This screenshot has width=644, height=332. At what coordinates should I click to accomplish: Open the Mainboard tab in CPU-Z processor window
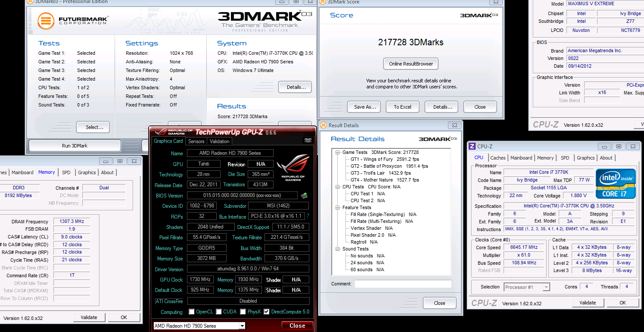click(x=521, y=158)
